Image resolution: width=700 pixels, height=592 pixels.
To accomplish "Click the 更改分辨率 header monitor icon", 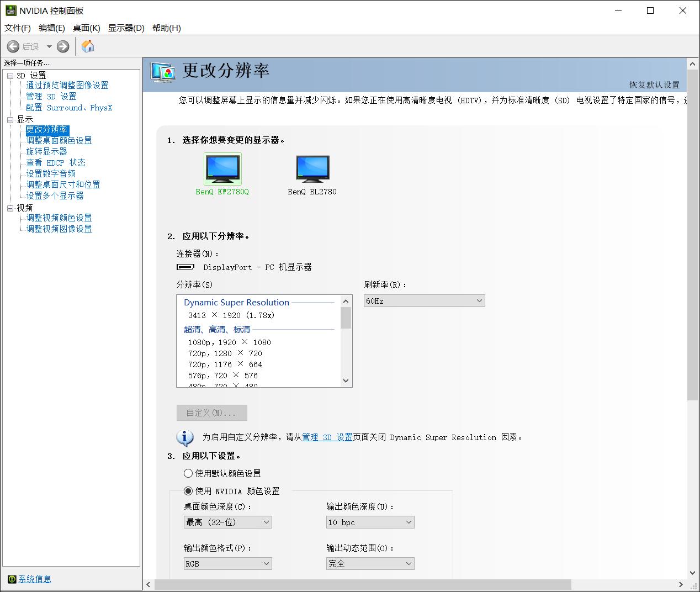I will (162, 73).
